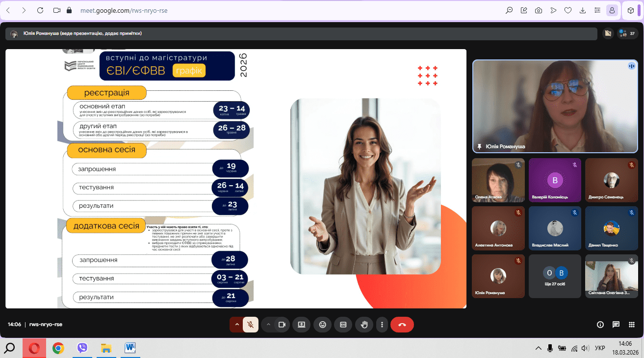The height and width of the screenshot is (358, 644).
Task: Send an emoji reaction
Action: (322, 325)
